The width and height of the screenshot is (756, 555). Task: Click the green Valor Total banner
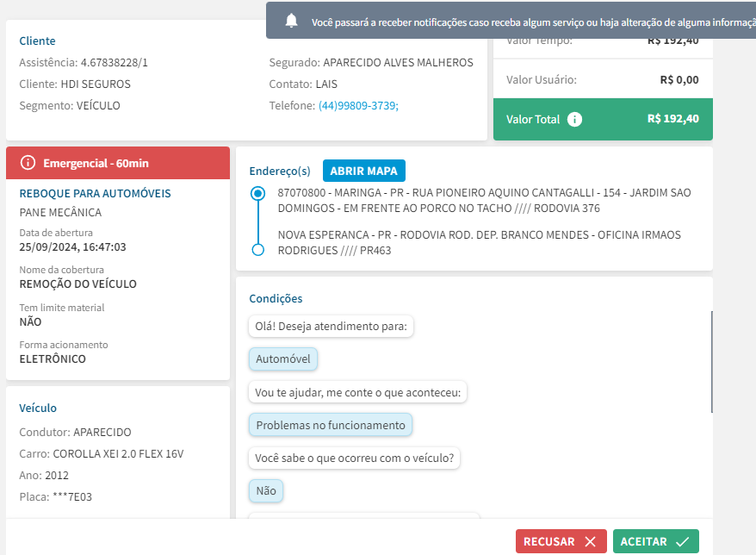[603, 119]
